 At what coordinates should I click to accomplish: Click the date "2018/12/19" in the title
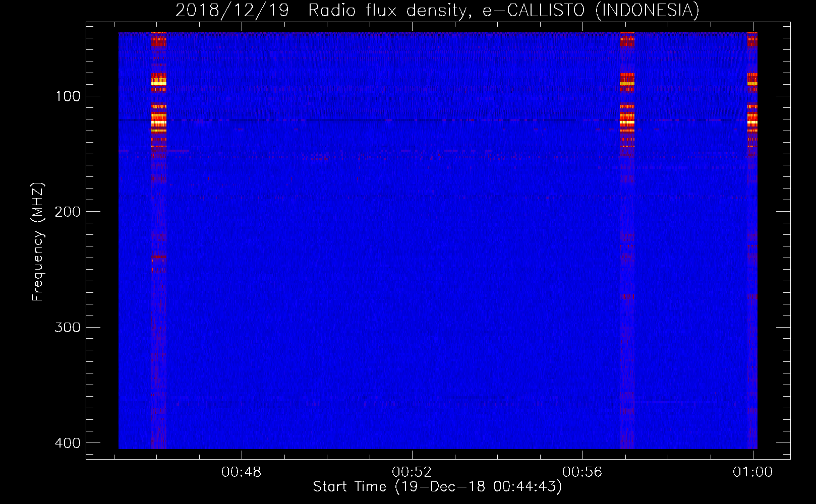click(x=232, y=11)
